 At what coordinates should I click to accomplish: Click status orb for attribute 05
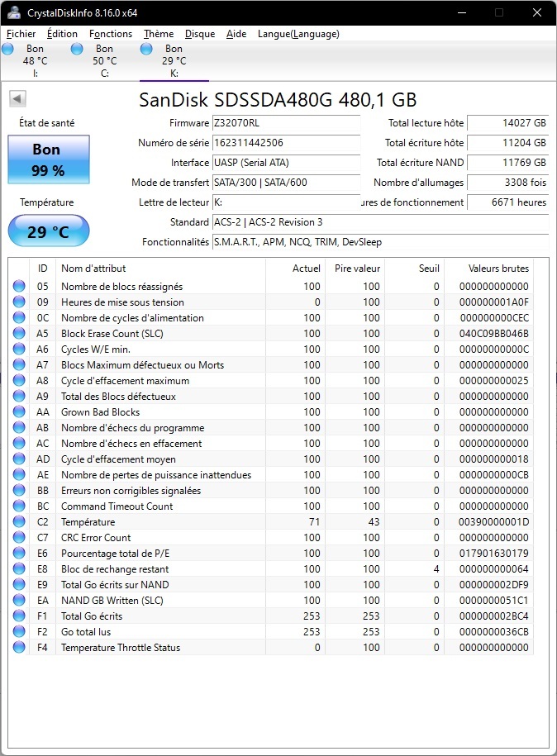(x=19, y=287)
